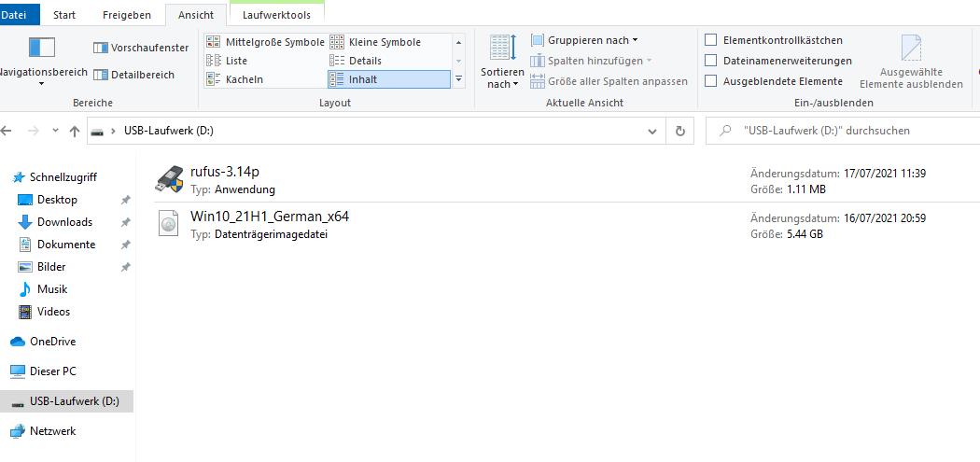Open Desktop in the navigation pane
This screenshot has width=980, height=462.
pos(49,200)
